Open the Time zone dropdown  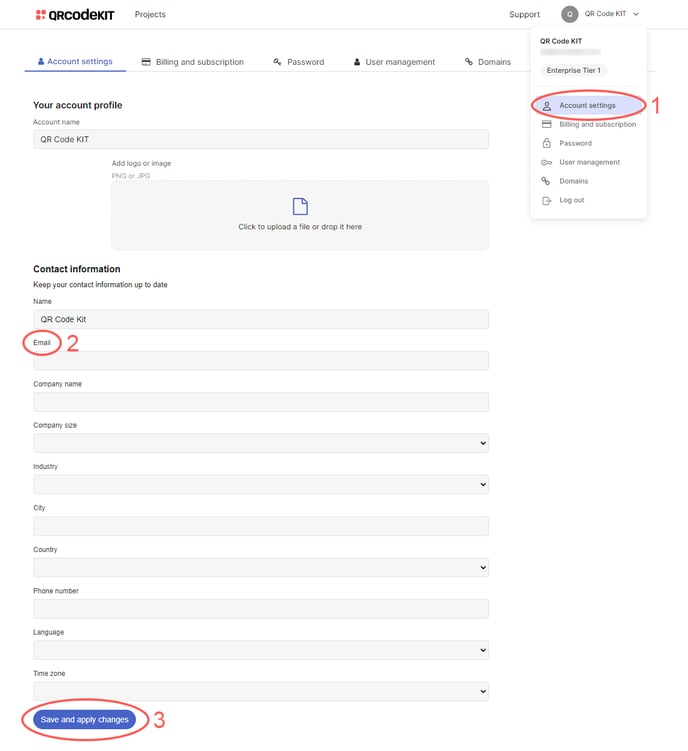261,691
